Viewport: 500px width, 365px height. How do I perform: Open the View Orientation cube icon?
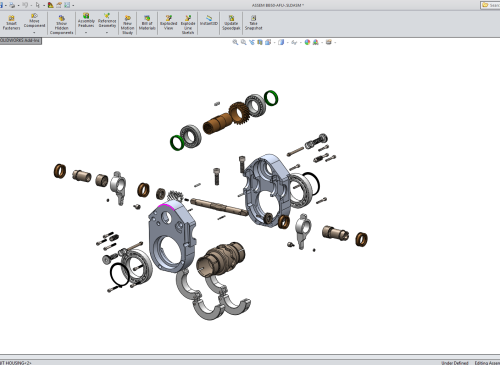(268, 42)
